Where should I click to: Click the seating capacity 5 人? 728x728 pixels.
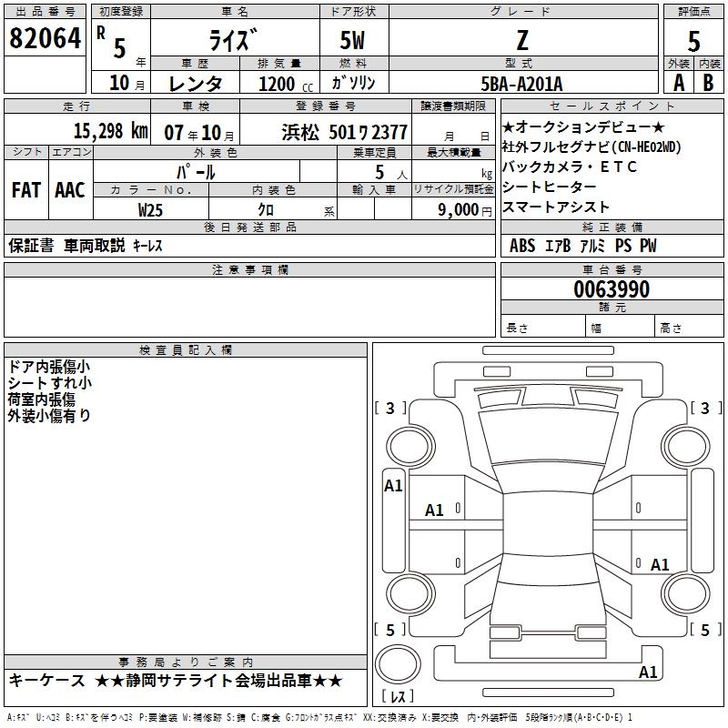click(391, 172)
